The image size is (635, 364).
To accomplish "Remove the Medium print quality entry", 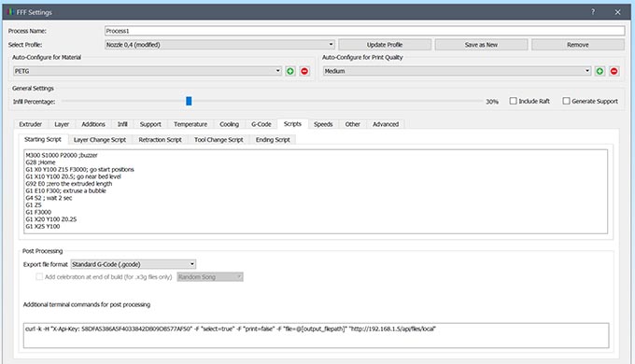I will tap(614, 71).
